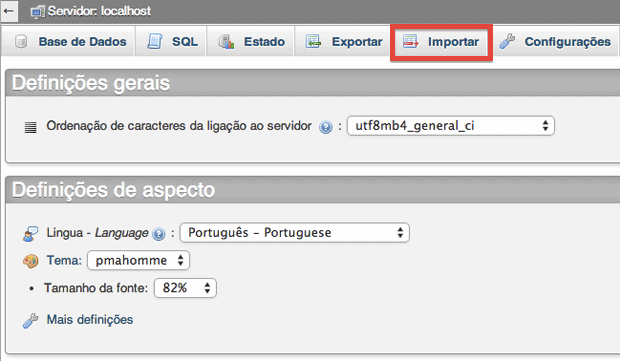Open the Português - Portuguese language dropdown

(x=295, y=232)
